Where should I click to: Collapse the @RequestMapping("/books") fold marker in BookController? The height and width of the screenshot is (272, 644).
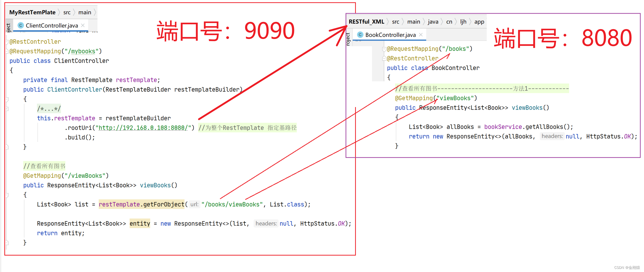pyautogui.click(x=384, y=49)
